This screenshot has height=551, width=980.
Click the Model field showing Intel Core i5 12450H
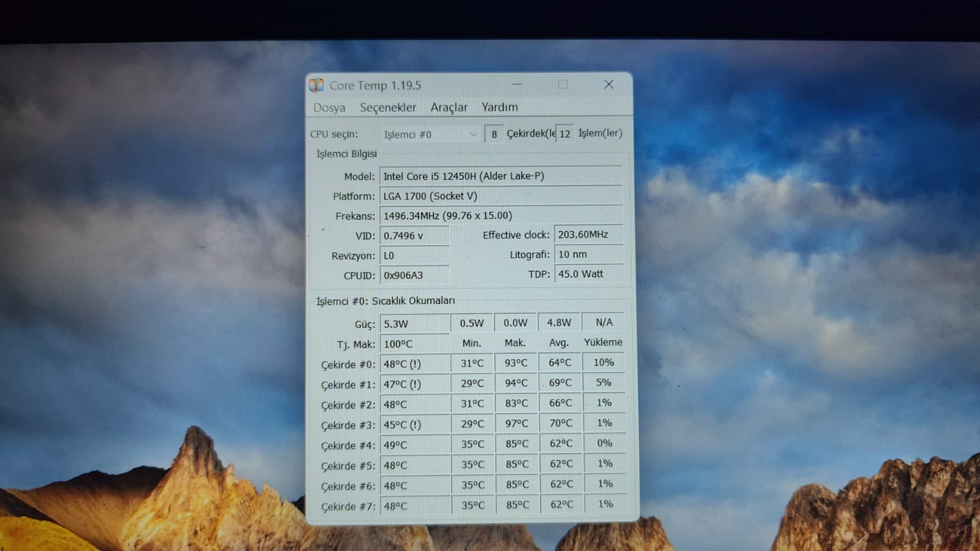(501, 176)
